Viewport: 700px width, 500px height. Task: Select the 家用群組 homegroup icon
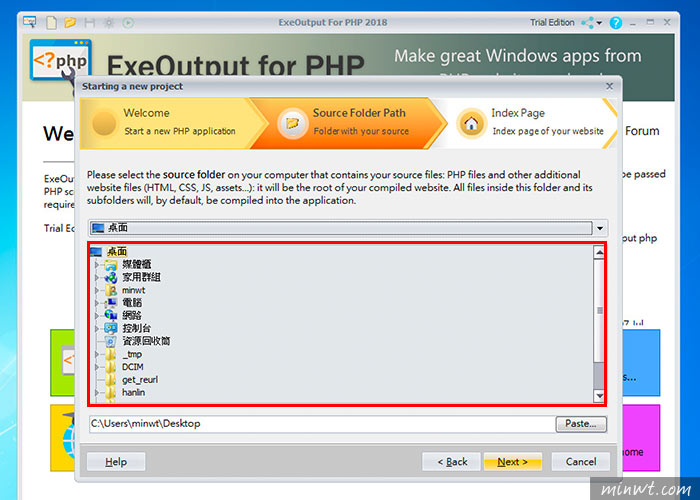tap(111, 277)
